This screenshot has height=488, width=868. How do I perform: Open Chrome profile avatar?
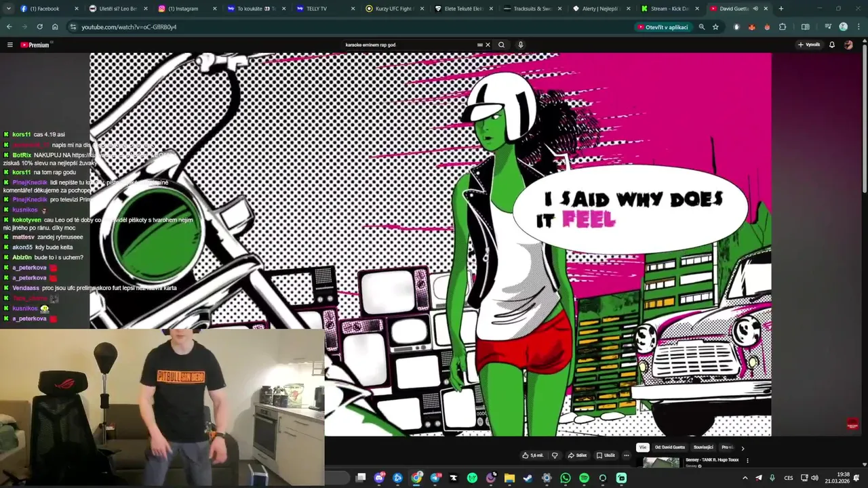click(x=843, y=27)
